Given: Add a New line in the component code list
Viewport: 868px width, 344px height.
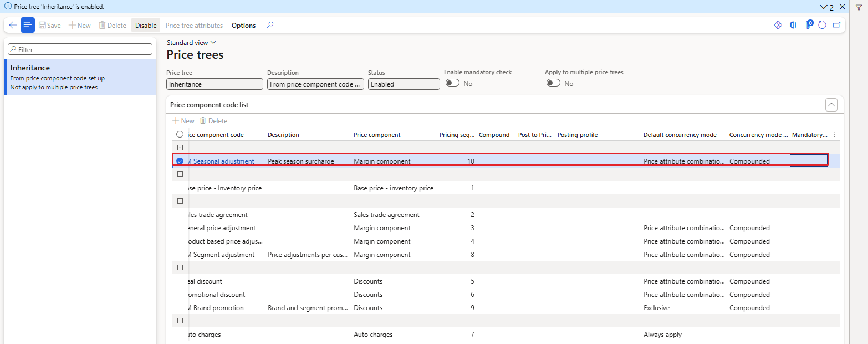Looking at the screenshot, I should point(183,121).
